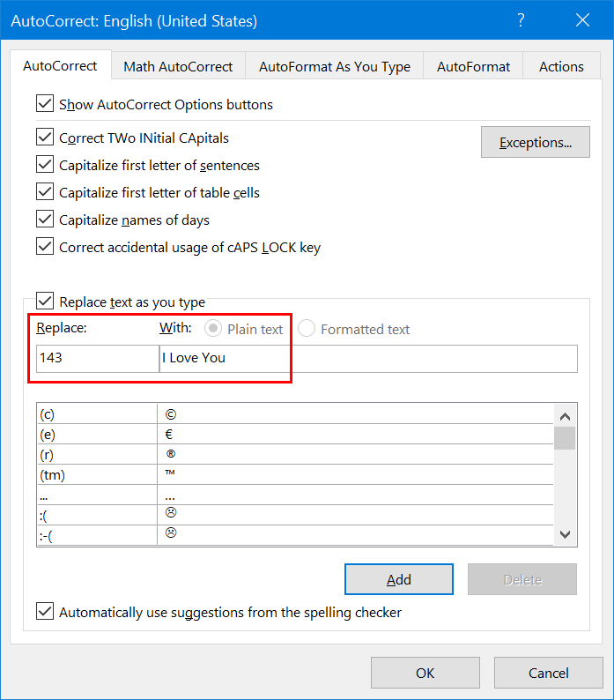
Task: Open the AutoFormat As You Type tab
Action: tap(336, 66)
